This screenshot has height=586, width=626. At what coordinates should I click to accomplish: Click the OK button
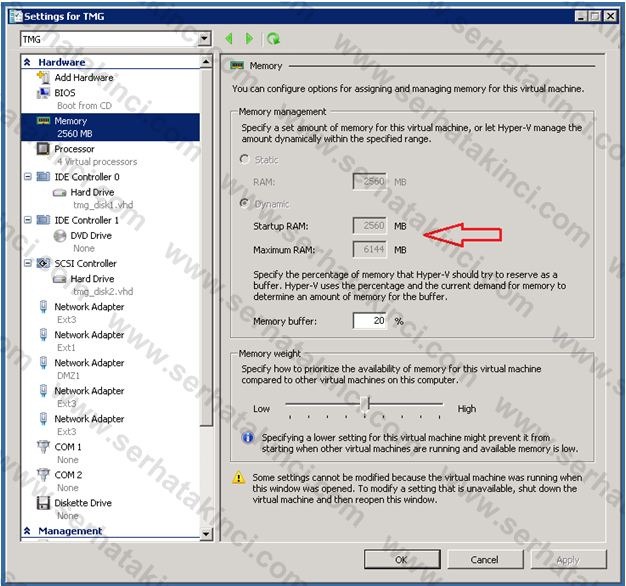point(402,560)
